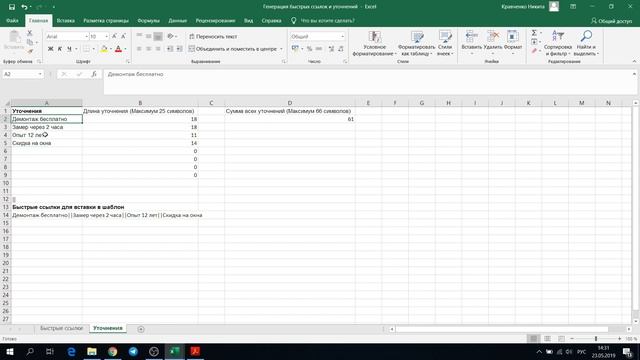Viewport: 640px width, 360px height.
Task: Click the Insert Function fx icon
Action: 94,74
